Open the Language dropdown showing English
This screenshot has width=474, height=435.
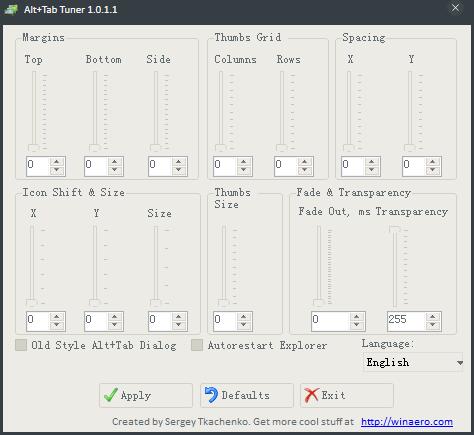point(413,362)
